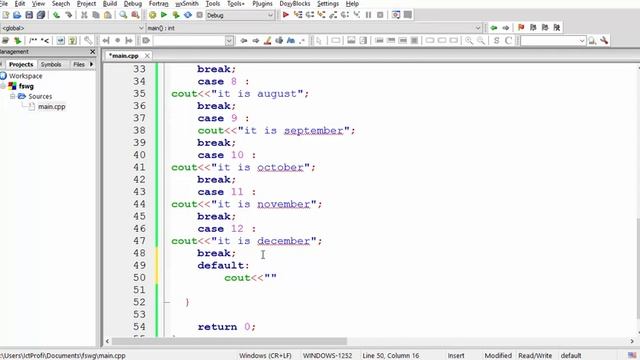Redo the last undone edit
The width and height of the screenshot is (640, 360).
pos(68,15)
